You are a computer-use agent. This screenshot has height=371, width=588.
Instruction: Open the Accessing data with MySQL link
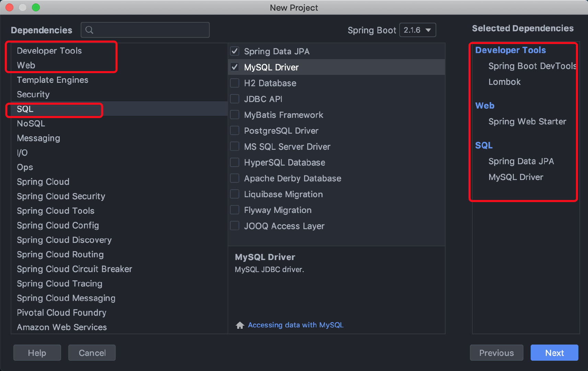click(x=296, y=325)
